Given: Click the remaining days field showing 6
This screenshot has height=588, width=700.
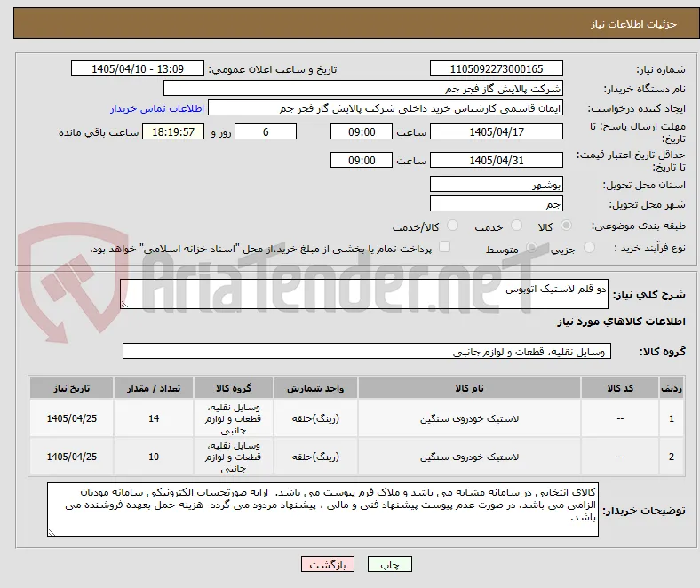Looking at the screenshot, I should [x=266, y=131].
